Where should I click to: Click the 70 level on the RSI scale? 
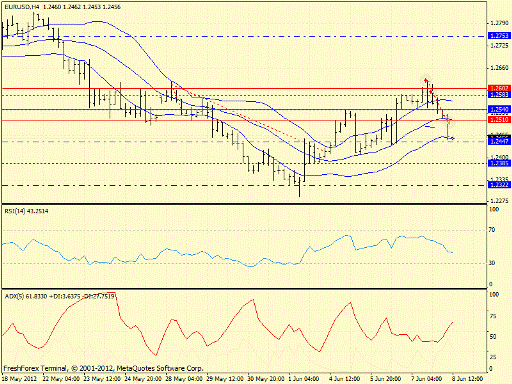[492, 230]
